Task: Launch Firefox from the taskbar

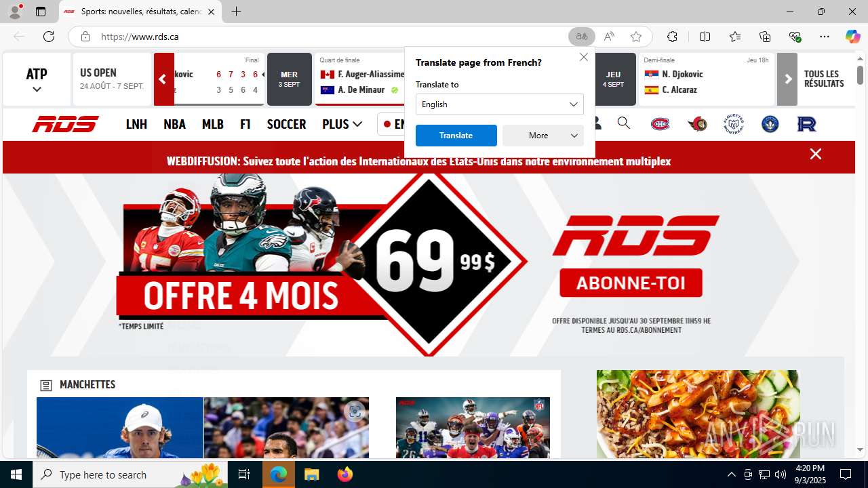Action: point(345,474)
